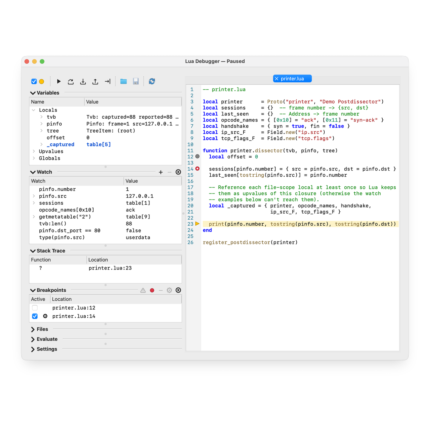Select the tvb:len() watch row
430x430 pixels.
(x=106, y=224)
